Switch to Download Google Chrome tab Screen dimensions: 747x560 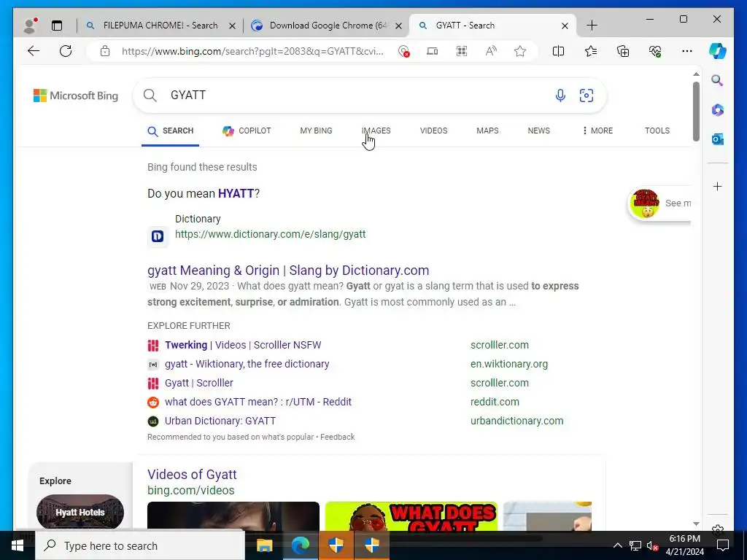click(326, 26)
